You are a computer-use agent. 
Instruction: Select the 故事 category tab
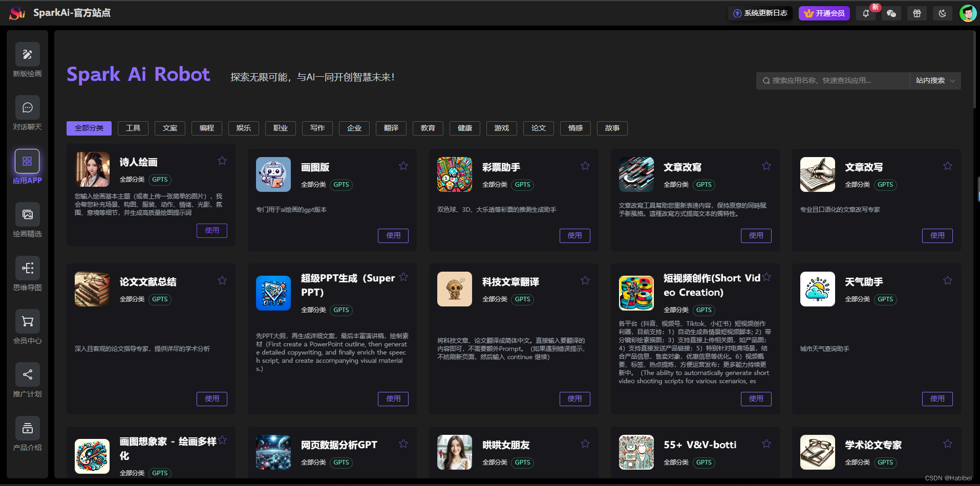[x=612, y=128]
